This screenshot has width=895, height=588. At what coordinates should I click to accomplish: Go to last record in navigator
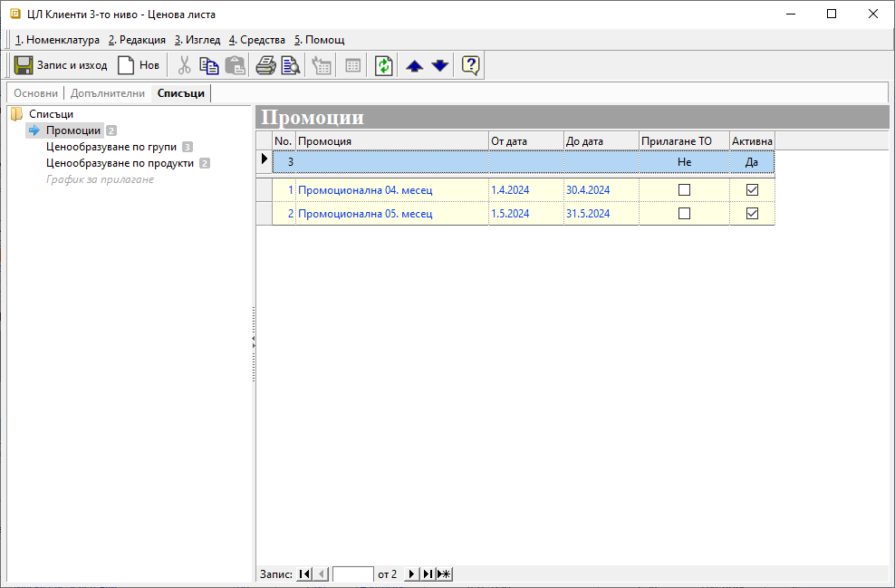tap(428, 574)
